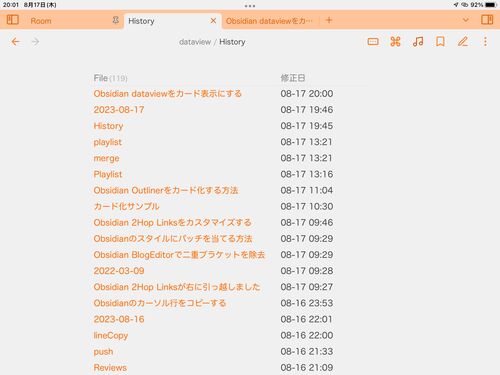Open the lowercase playlist note link
The width and height of the screenshot is (500, 375).
click(107, 142)
